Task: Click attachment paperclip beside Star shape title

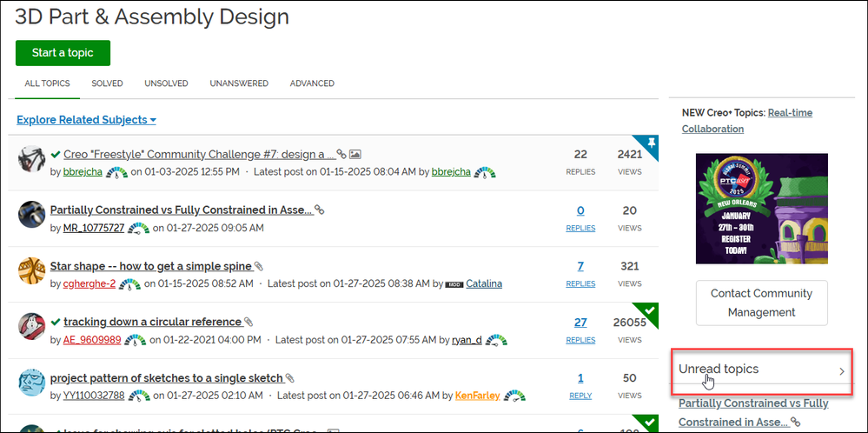Action: (x=258, y=266)
